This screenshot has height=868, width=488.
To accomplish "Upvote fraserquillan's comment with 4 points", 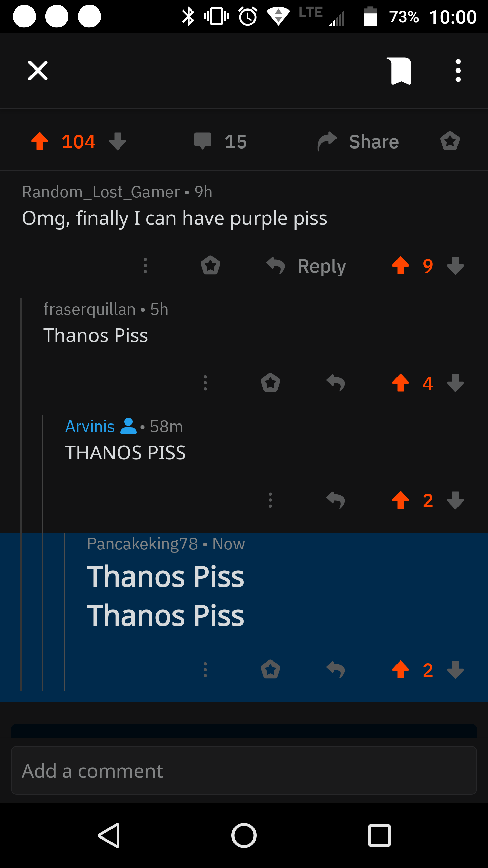I will pyautogui.click(x=401, y=382).
